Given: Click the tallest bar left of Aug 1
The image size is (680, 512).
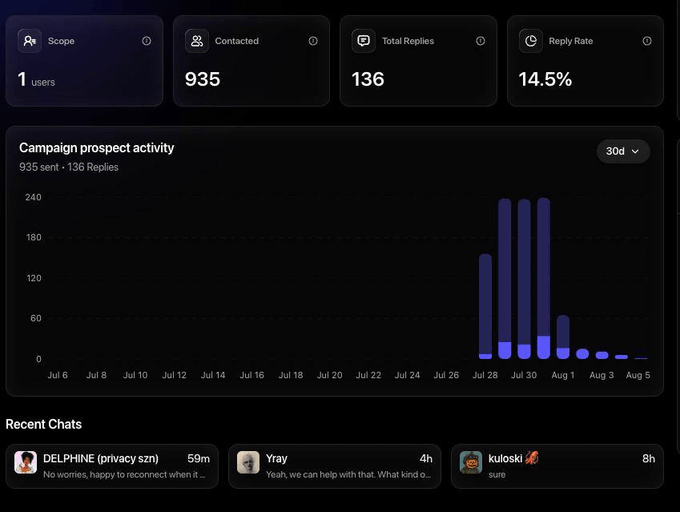Looking at the screenshot, I should pos(544,278).
